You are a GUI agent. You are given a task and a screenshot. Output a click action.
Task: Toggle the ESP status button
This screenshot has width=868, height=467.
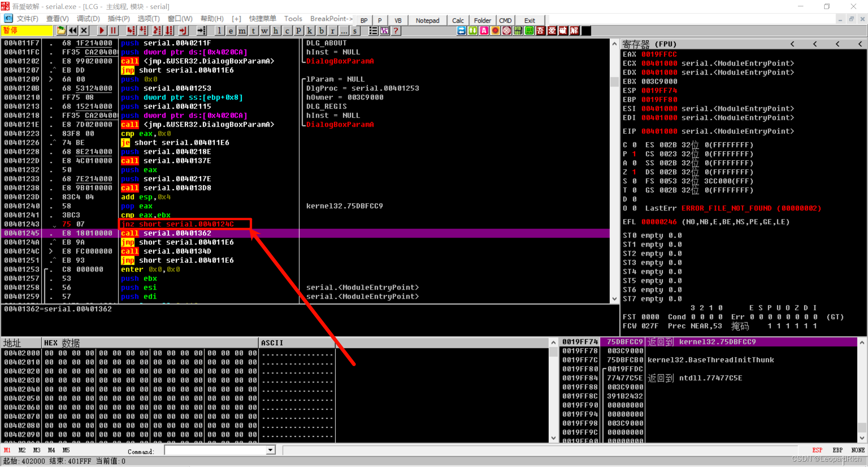point(817,450)
